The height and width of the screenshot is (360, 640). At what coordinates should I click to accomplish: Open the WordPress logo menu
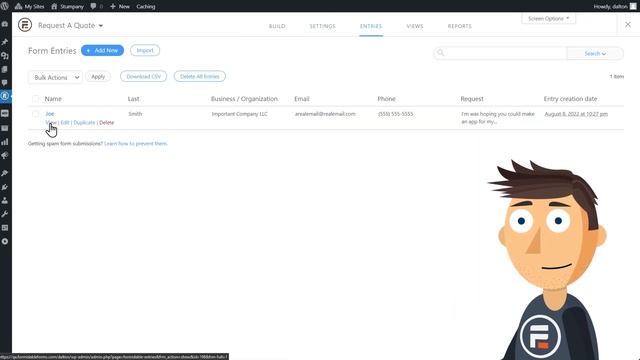[x=5, y=6]
